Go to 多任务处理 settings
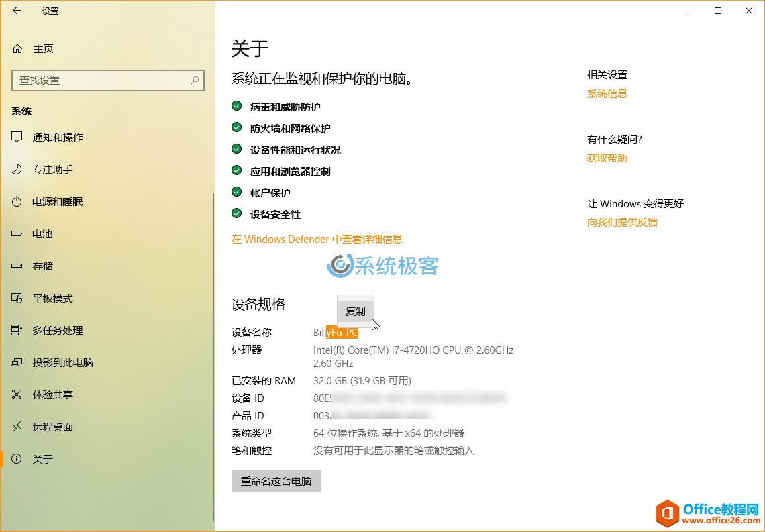This screenshot has width=765, height=532. click(107, 330)
